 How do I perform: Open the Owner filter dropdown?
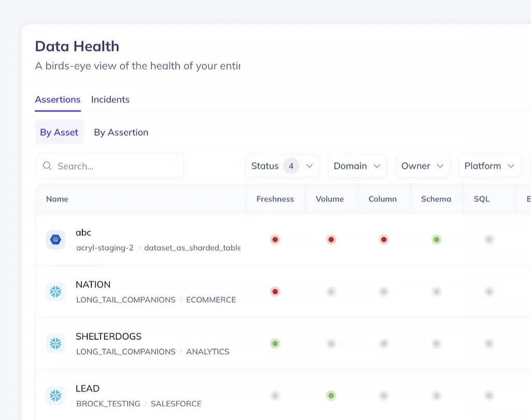[422, 166]
